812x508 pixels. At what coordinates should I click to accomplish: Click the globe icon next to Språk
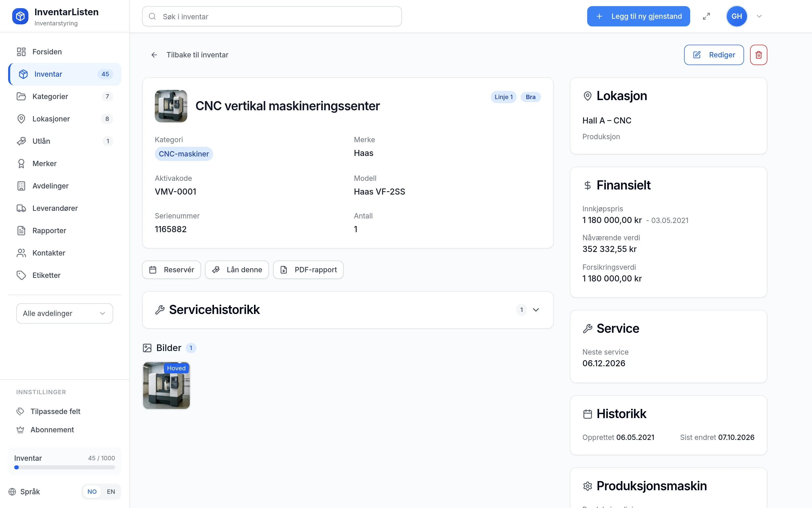12,491
